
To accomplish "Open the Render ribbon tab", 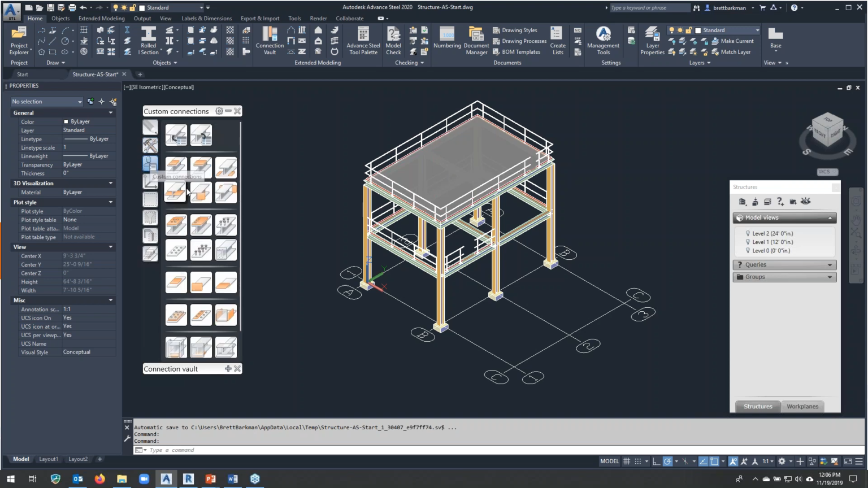I will click(x=318, y=19).
